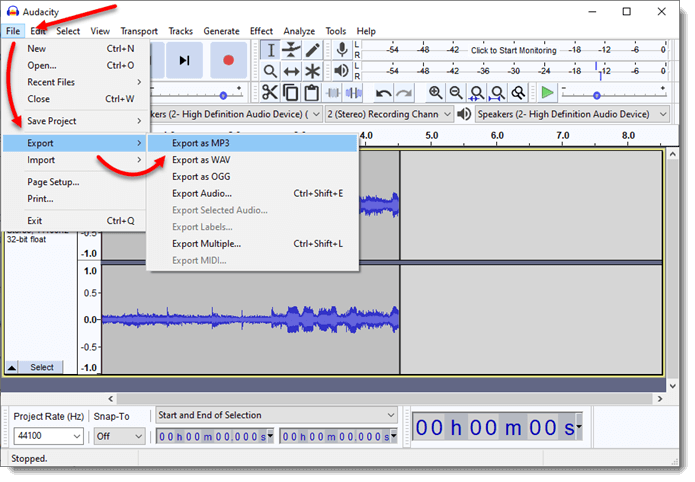
Task: Click the vertical scrollbar down arrow
Action: [x=673, y=386]
